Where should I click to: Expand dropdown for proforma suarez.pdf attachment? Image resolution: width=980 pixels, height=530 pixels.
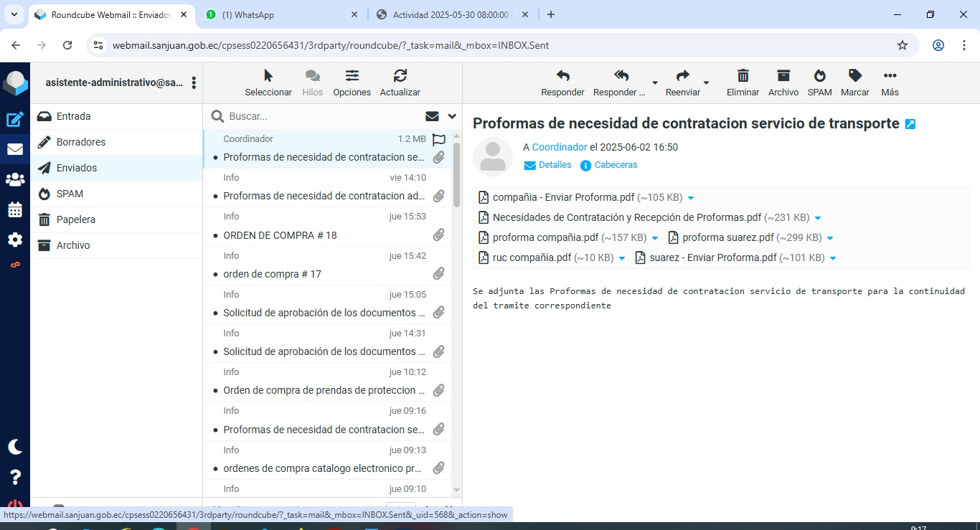[830, 238]
